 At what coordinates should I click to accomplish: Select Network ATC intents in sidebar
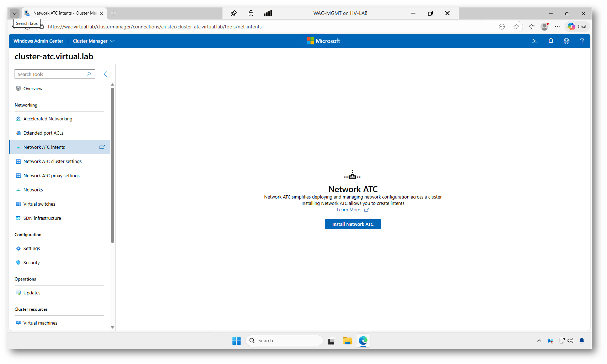[59, 147]
